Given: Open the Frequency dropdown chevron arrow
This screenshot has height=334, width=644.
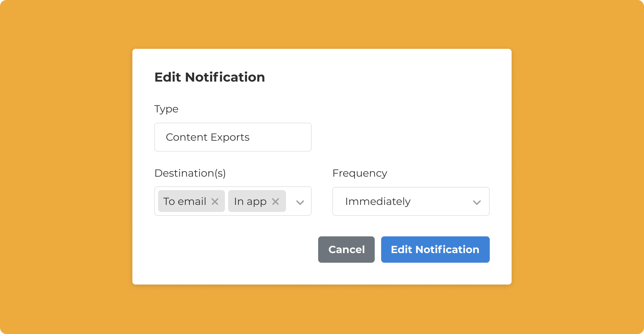Looking at the screenshot, I should tap(477, 202).
